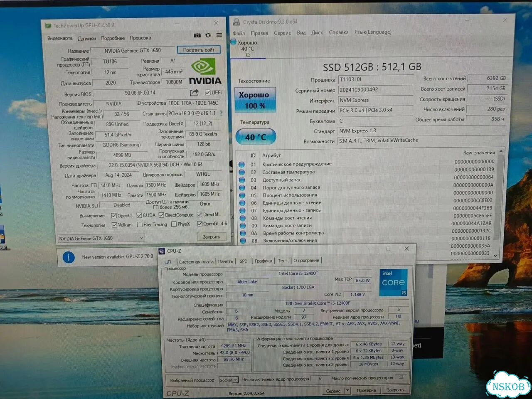Click status circle of attribute 0A Время работы контроллера
Screen dimensions: 532x399
(x=242, y=233)
